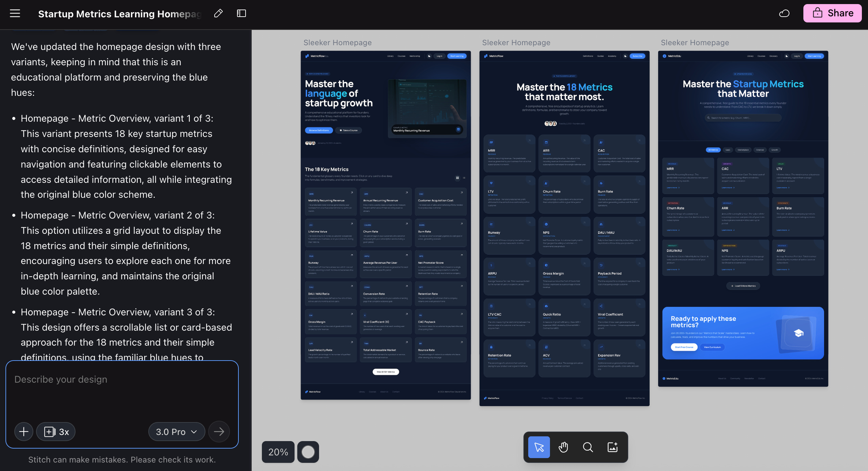Click the pink Share button

(832, 13)
